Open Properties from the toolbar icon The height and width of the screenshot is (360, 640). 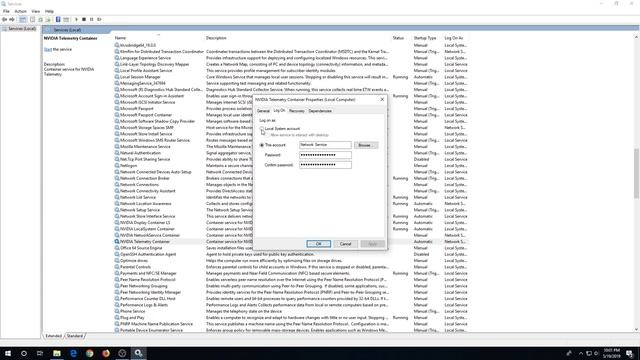point(32,20)
